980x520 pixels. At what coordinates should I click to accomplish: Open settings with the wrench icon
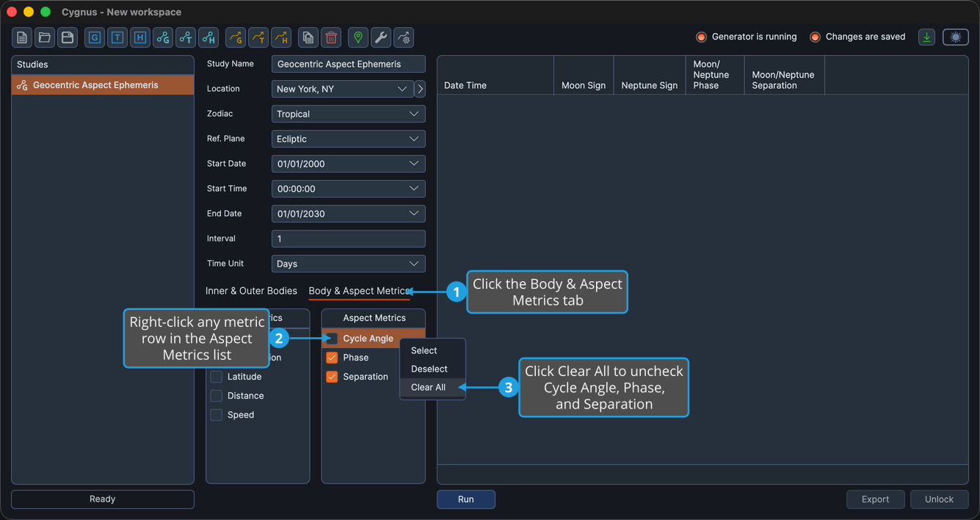point(381,37)
